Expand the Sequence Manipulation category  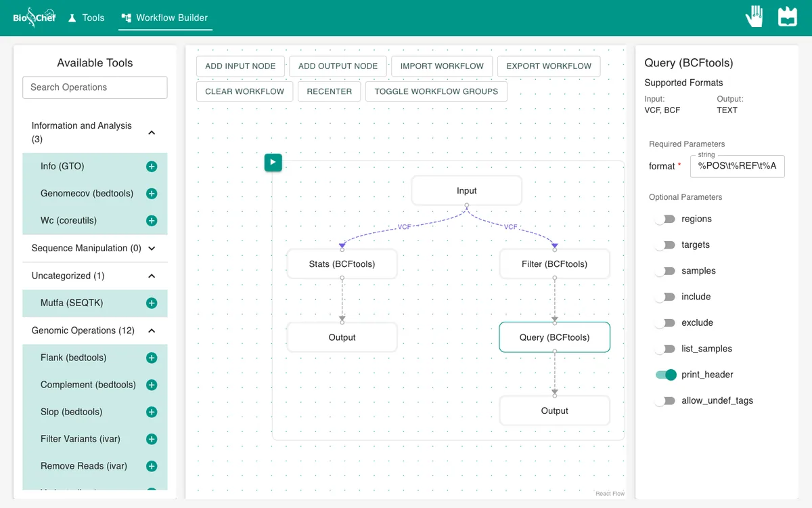click(152, 249)
